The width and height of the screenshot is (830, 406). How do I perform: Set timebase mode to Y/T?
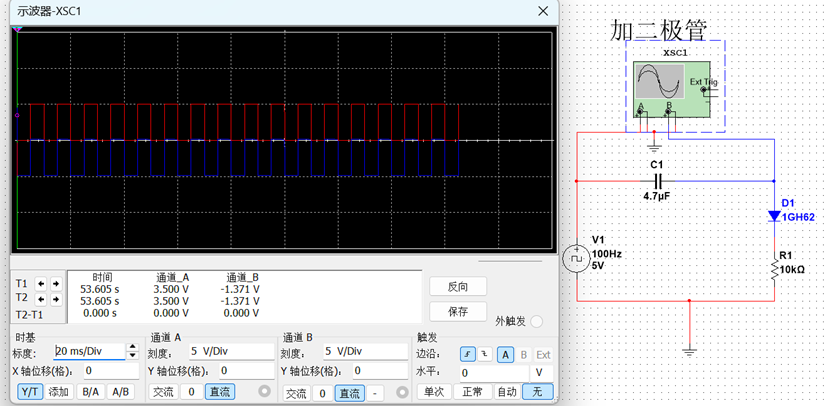[30, 392]
